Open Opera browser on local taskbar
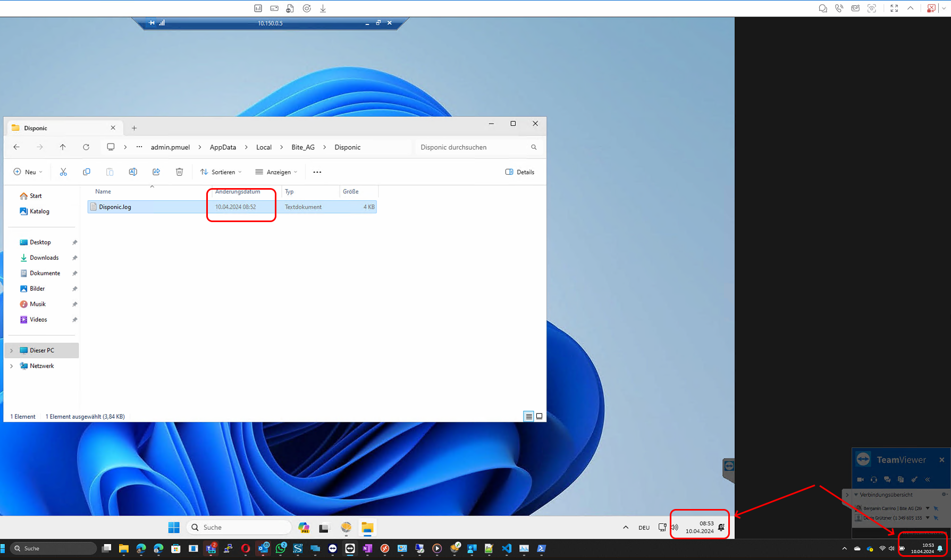 coord(246,548)
